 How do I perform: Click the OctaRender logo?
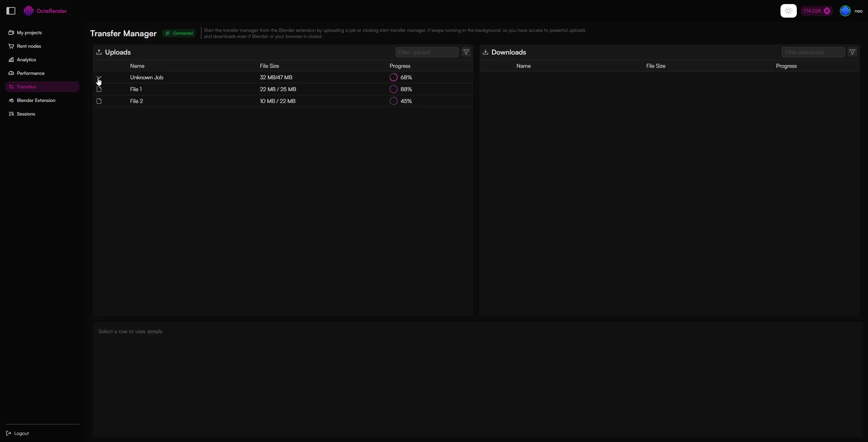(45, 11)
